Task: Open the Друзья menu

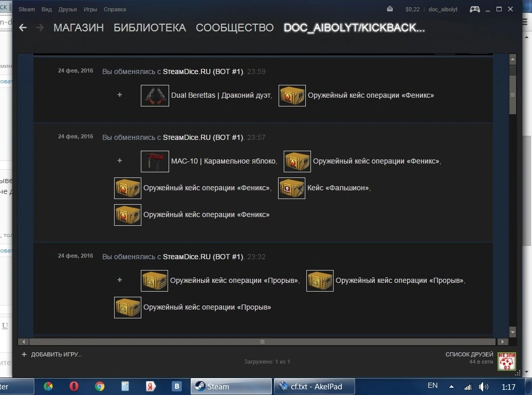Action: (67, 9)
